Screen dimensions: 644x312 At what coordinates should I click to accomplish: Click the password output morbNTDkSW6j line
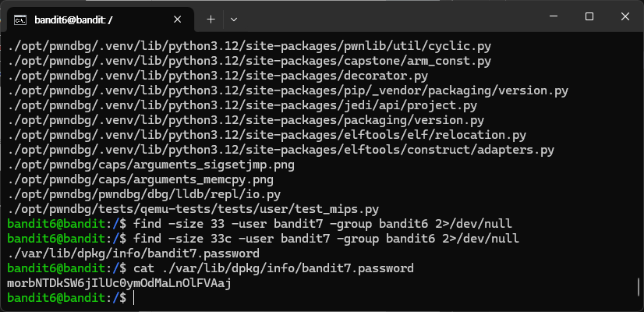point(119,283)
